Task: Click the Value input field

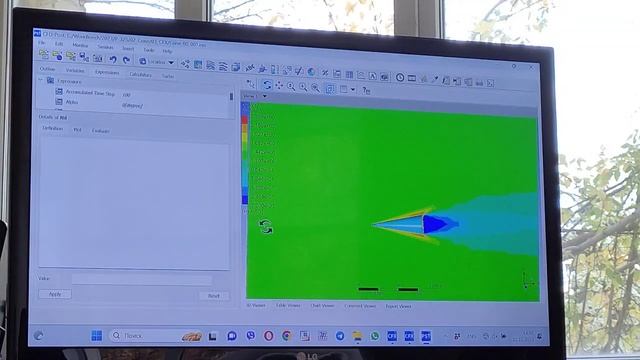Action: 142,280
